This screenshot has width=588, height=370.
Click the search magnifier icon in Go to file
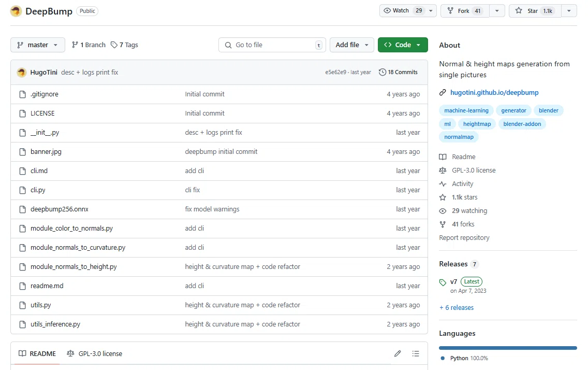coord(228,45)
